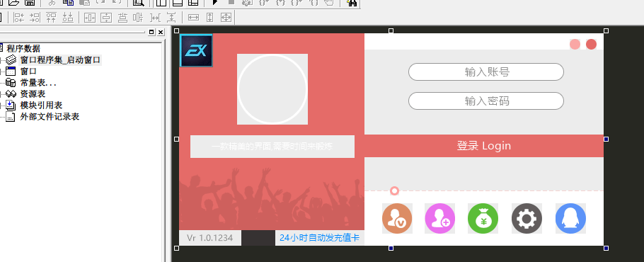The height and width of the screenshot is (262, 644).
Task: Click the save floppy disk toolbar icon
Action: point(30,2)
